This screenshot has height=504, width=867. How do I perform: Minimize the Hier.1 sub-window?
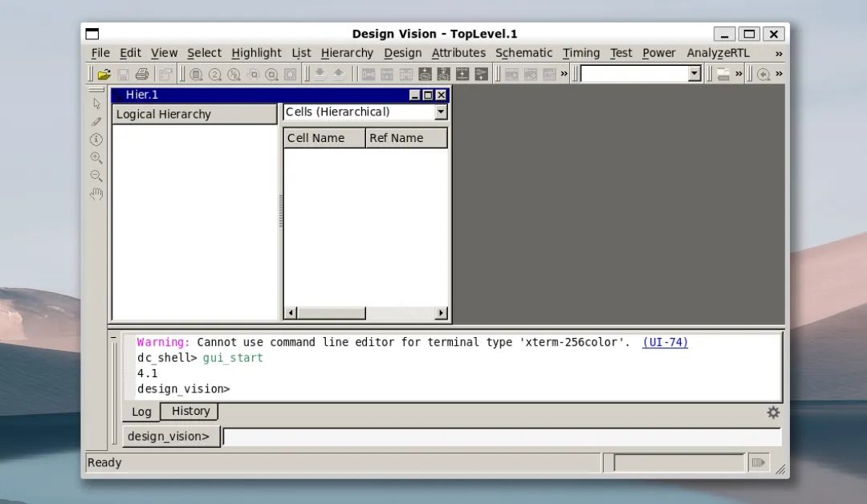[x=415, y=95]
